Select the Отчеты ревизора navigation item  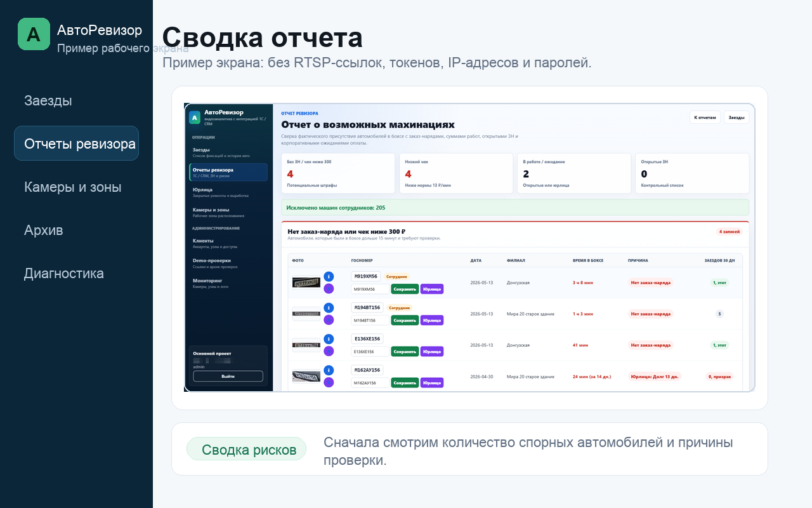click(76, 144)
